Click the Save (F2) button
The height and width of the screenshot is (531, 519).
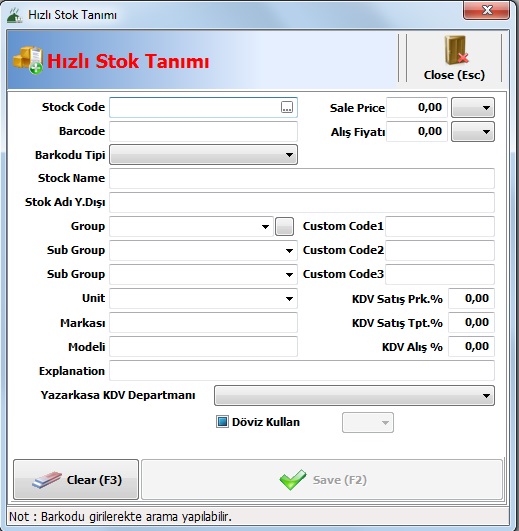click(x=322, y=480)
